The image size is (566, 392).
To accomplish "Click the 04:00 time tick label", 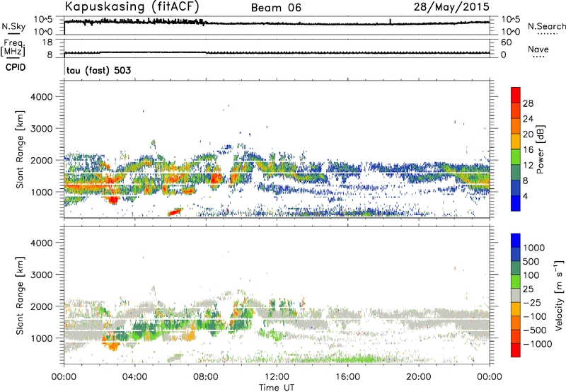I will pyautogui.click(x=134, y=377).
